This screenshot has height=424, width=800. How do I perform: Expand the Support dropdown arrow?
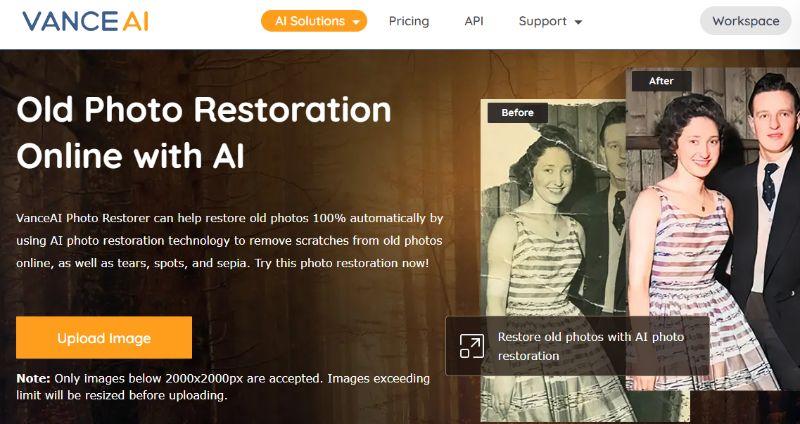tap(578, 22)
